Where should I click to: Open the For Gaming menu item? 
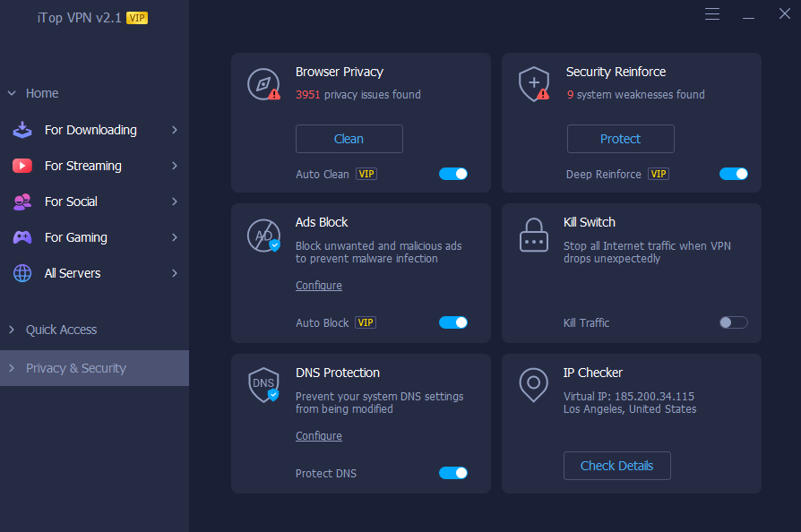pos(94,237)
